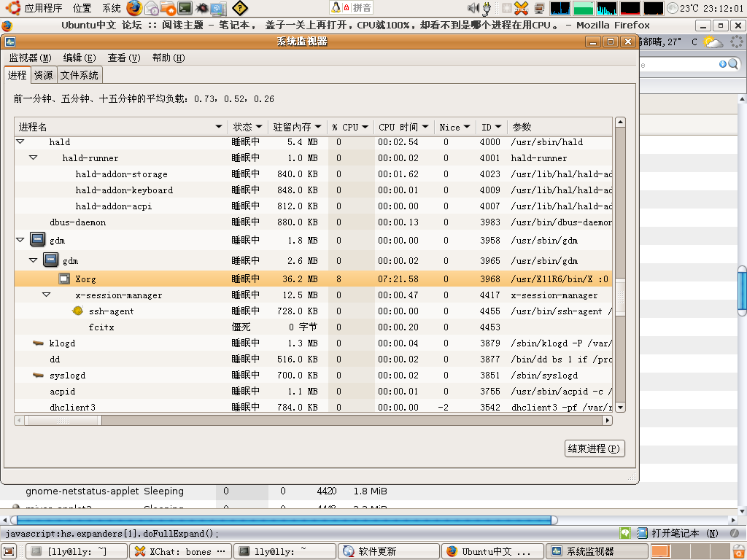Screen dimensions: 747x560
Task: Click the process list horizontal scrollbar thumb
Action: click(63, 421)
